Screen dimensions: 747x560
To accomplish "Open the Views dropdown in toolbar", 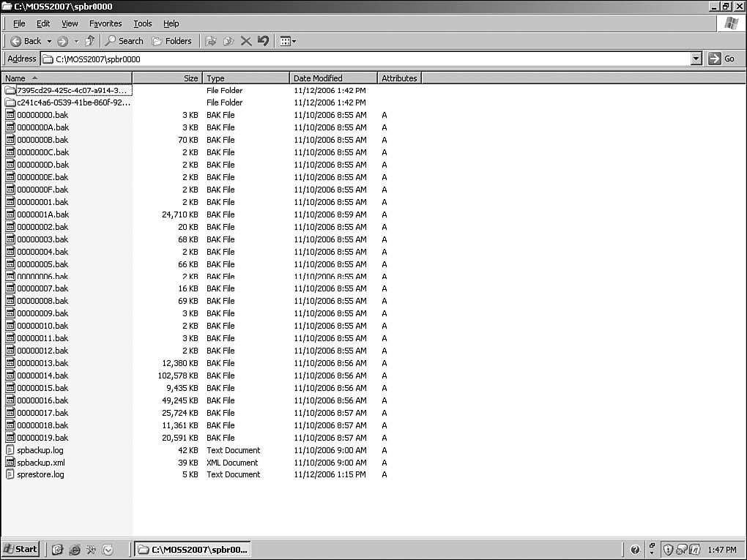I will coord(288,41).
